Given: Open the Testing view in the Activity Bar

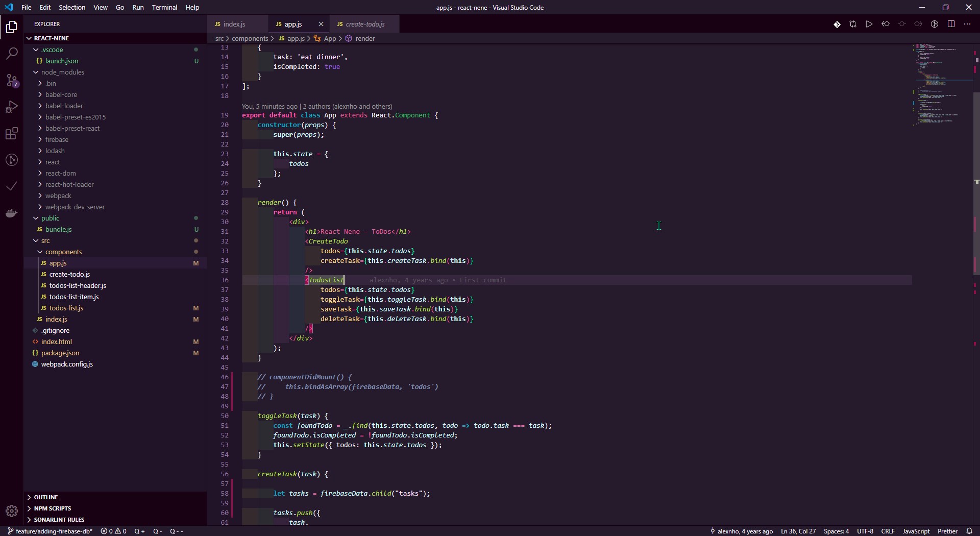Looking at the screenshot, I should tap(12, 186).
